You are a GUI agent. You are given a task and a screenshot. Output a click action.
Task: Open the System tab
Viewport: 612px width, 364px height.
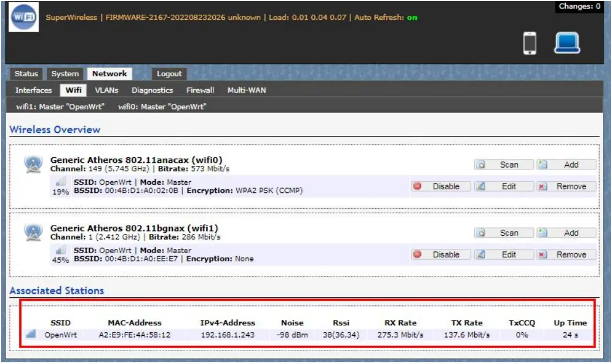click(x=64, y=74)
